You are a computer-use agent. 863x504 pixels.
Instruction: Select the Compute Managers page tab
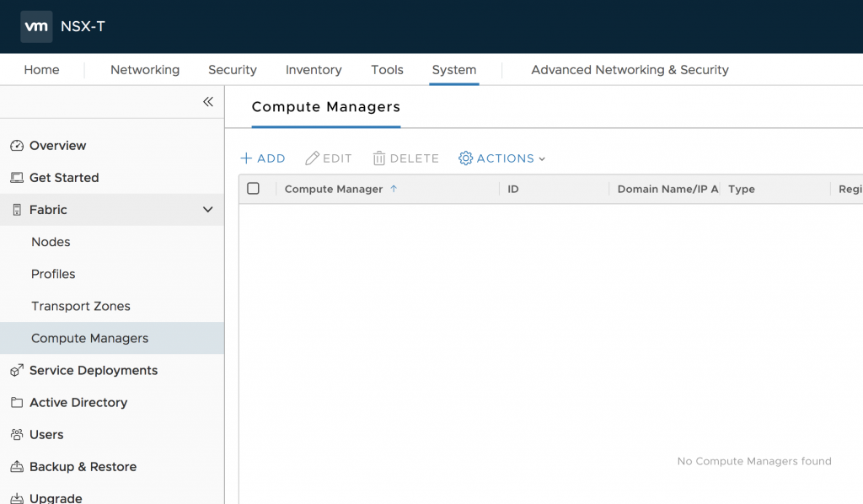[326, 107]
